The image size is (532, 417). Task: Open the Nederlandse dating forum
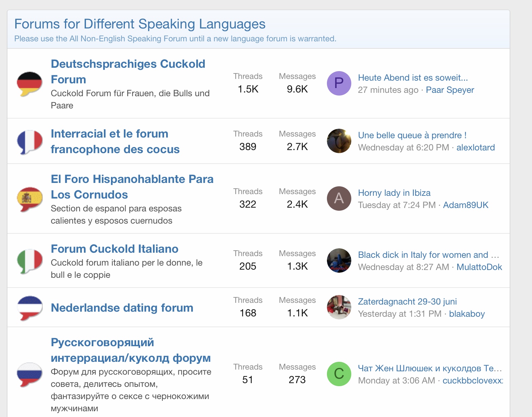click(x=122, y=308)
